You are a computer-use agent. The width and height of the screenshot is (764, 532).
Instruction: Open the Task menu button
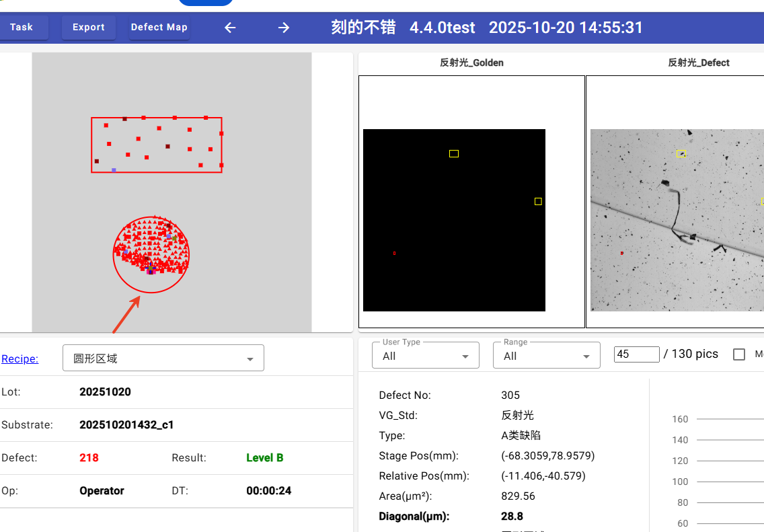click(22, 28)
